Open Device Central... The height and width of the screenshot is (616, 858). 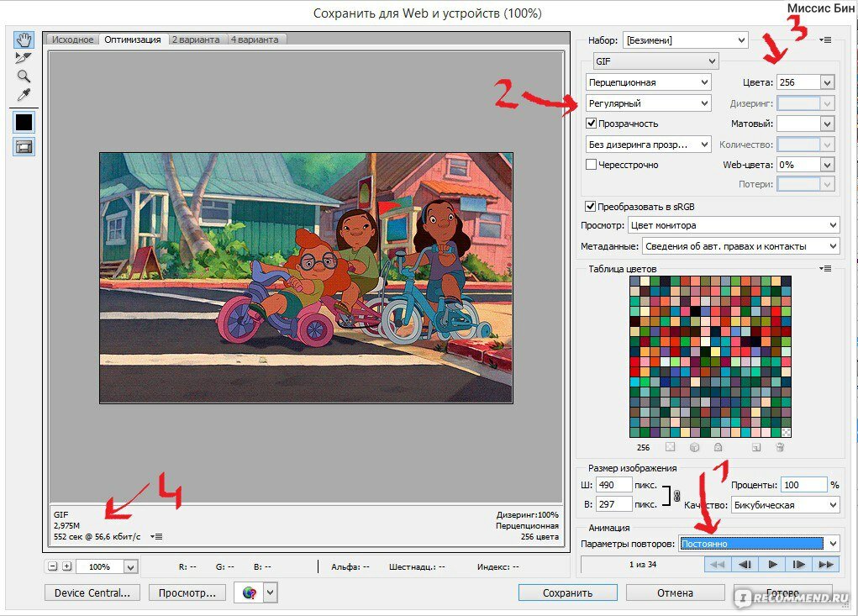tap(92, 592)
